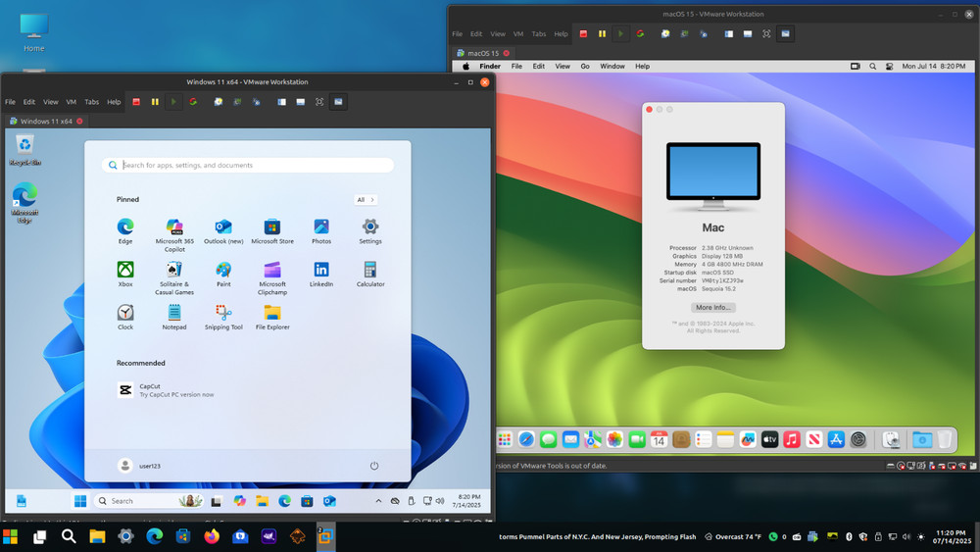Open host taskbar file manager folder
The height and width of the screenshot is (552, 980).
[97, 536]
